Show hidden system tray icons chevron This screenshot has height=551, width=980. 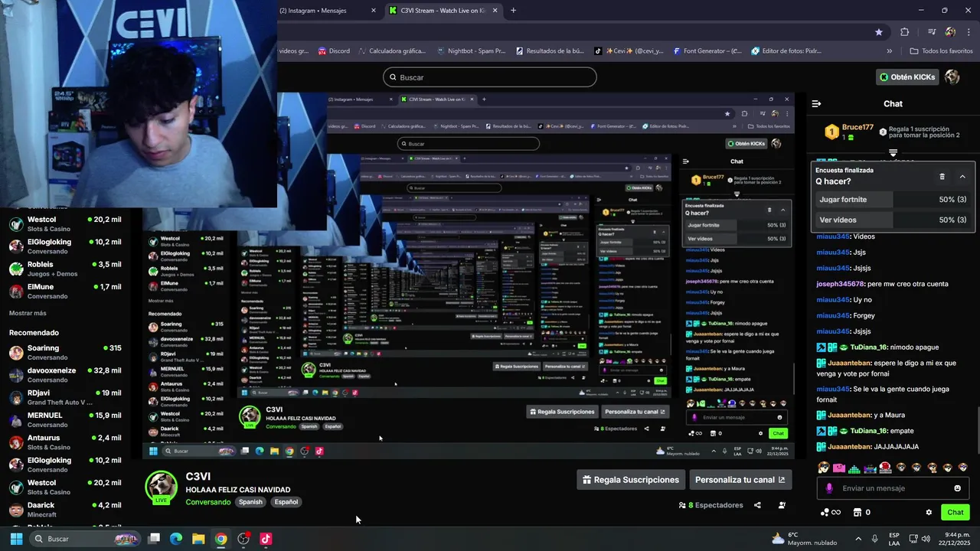click(857, 539)
